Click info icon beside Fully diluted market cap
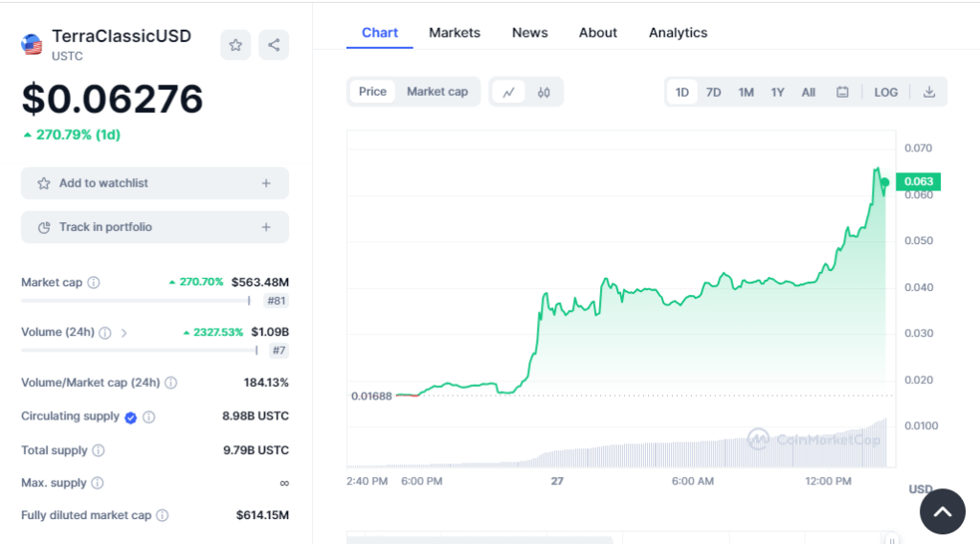This screenshot has width=980, height=544. click(162, 515)
